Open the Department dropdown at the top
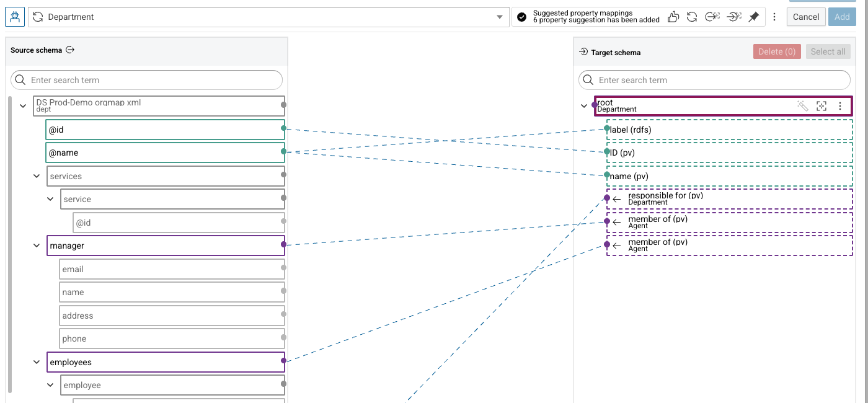This screenshot has height=403, width=868. (267, 17)
